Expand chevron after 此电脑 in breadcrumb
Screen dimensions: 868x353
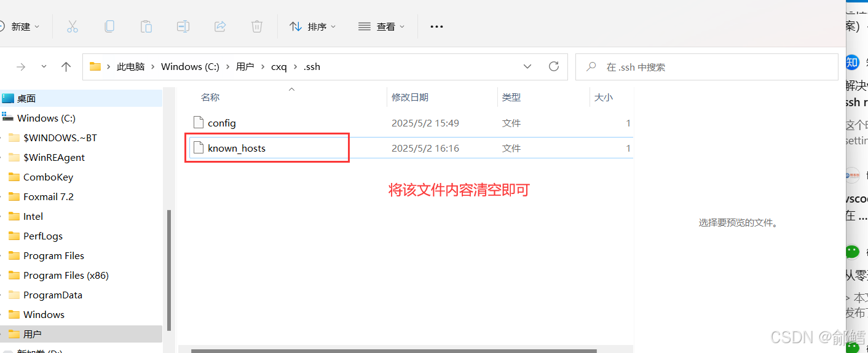pyautogui.click(x=153, y=67)
